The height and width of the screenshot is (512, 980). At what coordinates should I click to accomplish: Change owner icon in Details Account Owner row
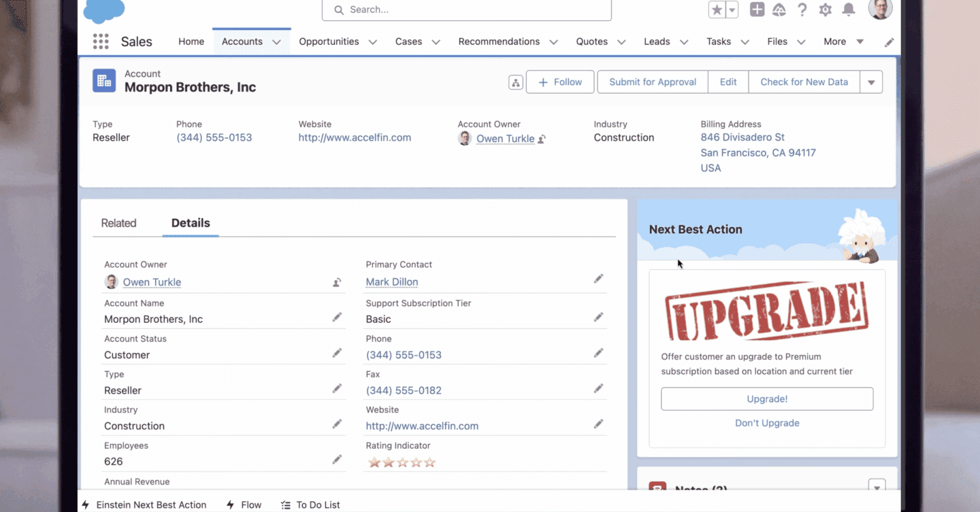[x=337, y=282]
